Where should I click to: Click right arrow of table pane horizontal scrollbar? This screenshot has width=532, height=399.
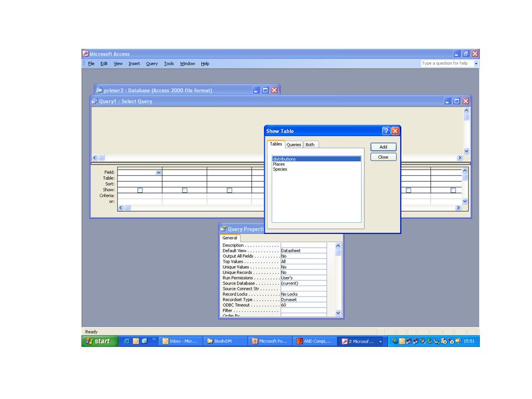point(460,158)
